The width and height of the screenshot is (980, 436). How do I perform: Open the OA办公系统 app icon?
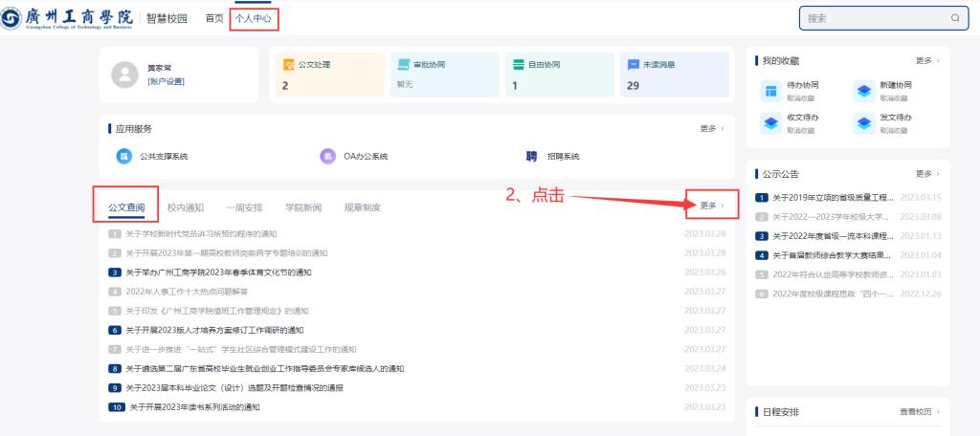point(327,157)
